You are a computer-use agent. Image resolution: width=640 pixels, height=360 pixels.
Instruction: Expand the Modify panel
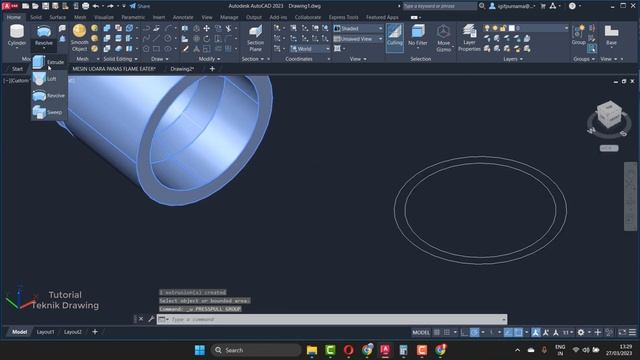(209, 59)
